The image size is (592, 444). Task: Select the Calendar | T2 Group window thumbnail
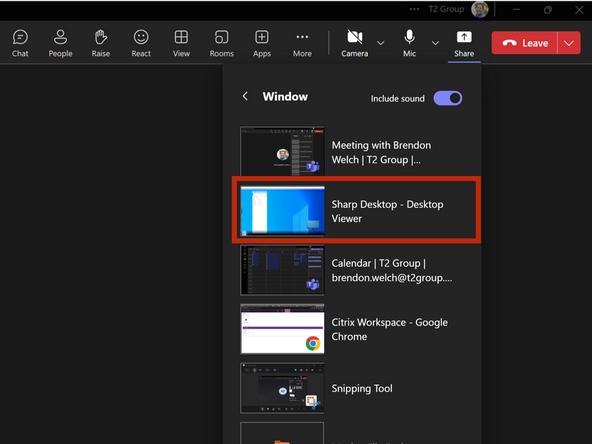pyautogui.click(x=282, y=270)
